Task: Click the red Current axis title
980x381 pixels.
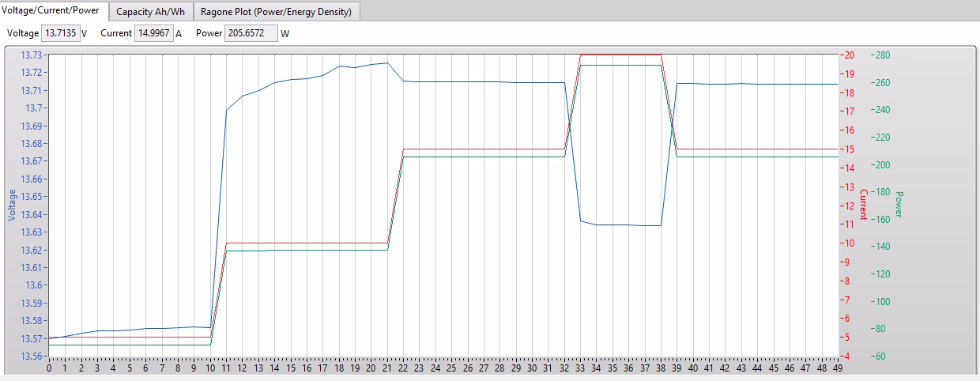Action: pyautogui.click(x=863, y=204)
